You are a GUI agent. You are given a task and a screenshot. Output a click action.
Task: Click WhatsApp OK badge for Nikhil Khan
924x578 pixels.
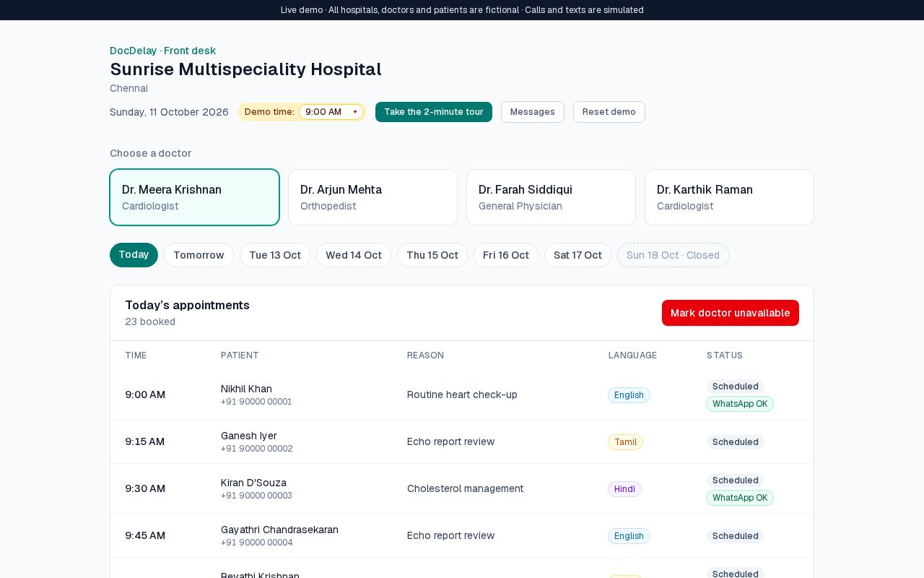(x=740, y=404)
